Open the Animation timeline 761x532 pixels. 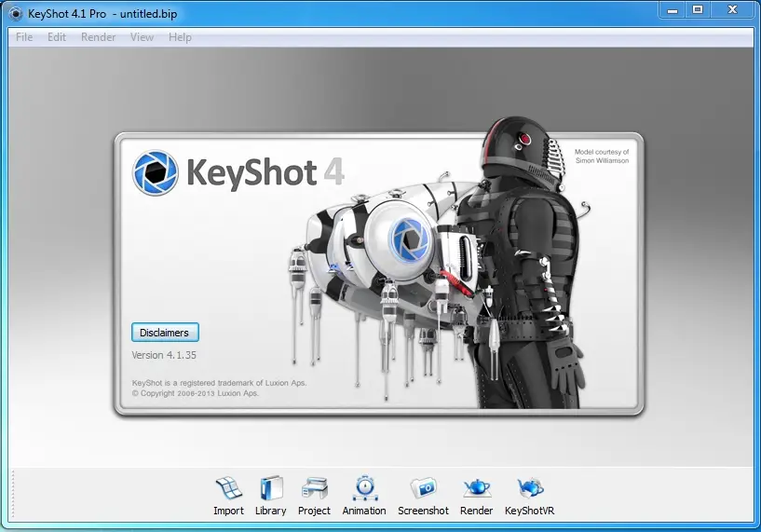click(364, 496)
